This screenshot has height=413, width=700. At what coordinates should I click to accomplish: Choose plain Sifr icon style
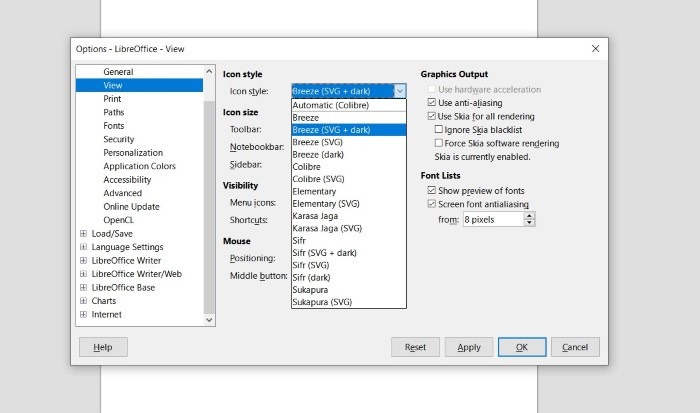(349, 240)
